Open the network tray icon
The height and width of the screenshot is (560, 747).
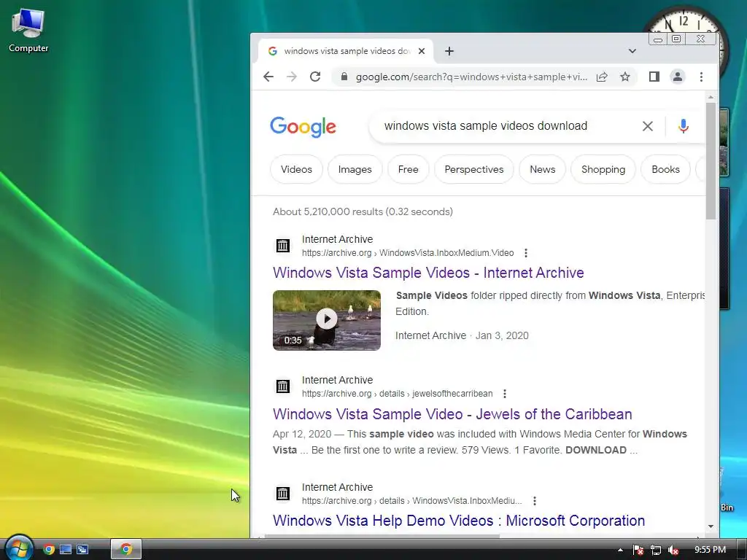(656, 550)
